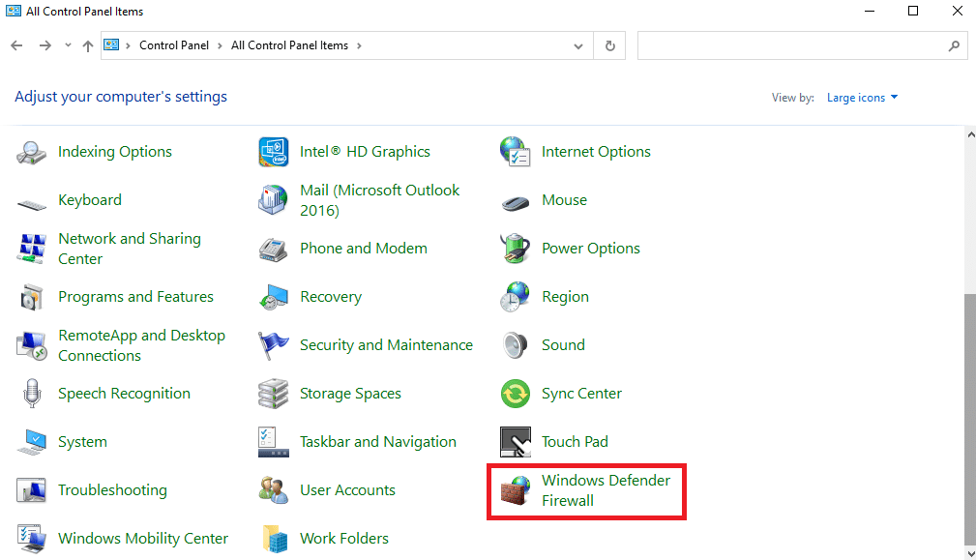Click the Troubleshooting icon
This screenshot has width=976, height=560.
pos(31,490)
